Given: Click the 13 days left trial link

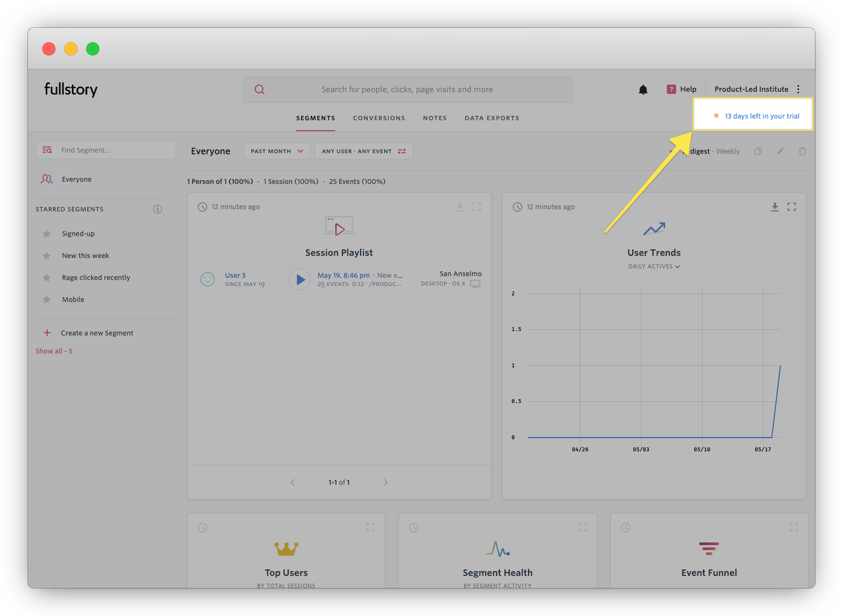Looking at the screenshot, I should (762, 116).
